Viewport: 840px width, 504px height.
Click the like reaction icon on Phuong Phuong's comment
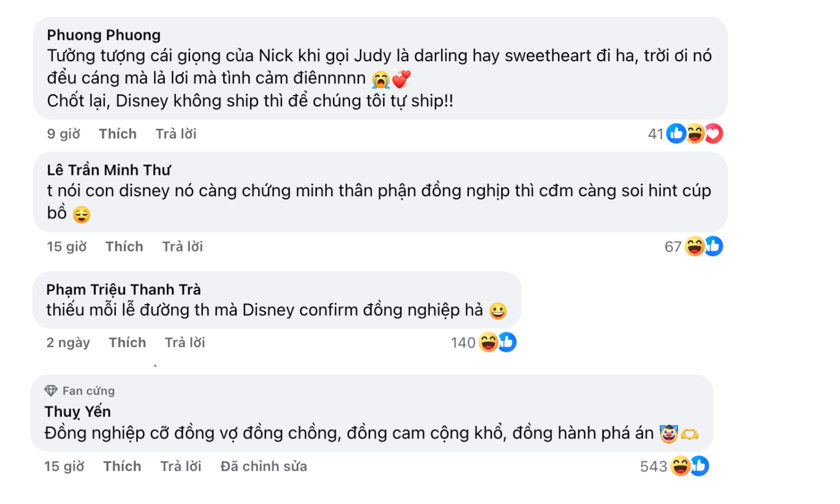[676, 134]
